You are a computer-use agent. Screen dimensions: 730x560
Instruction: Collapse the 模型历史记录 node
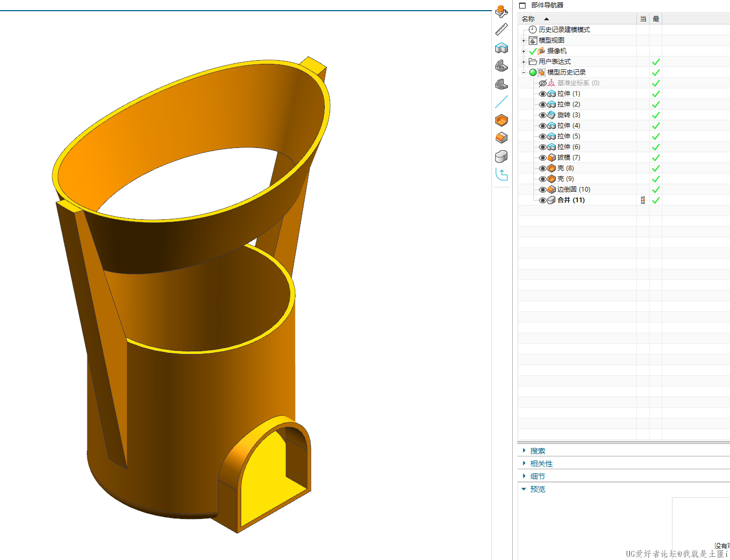[523, 72]
